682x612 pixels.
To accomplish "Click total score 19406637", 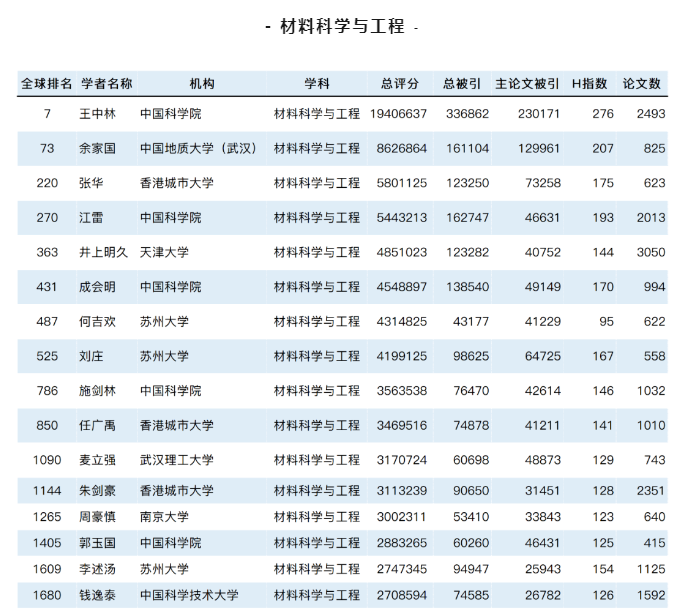I will (398, 114).
